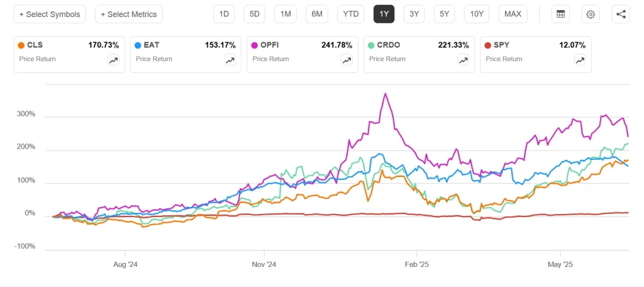Viewport: 644px width, 287px height.
Task: Click the trend icon in EAT card
Action: (x=230, y=60)
